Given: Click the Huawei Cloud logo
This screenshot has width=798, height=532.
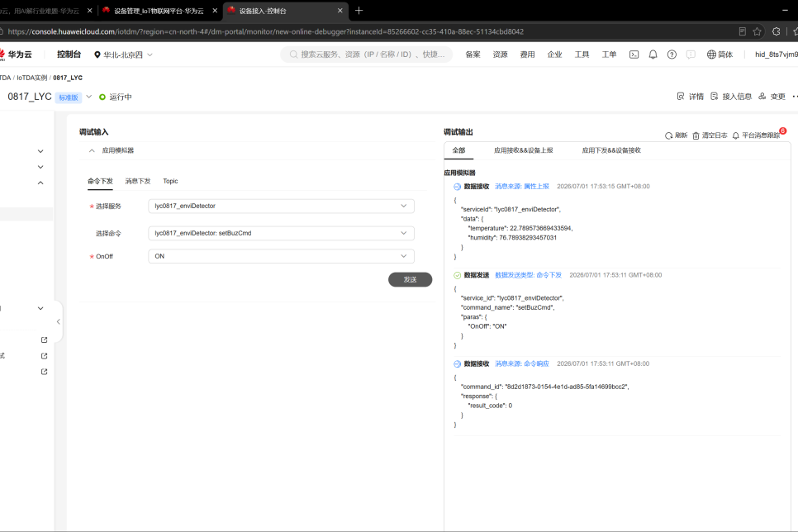Looking at the screenshot, I should click(x=15, y=55).
